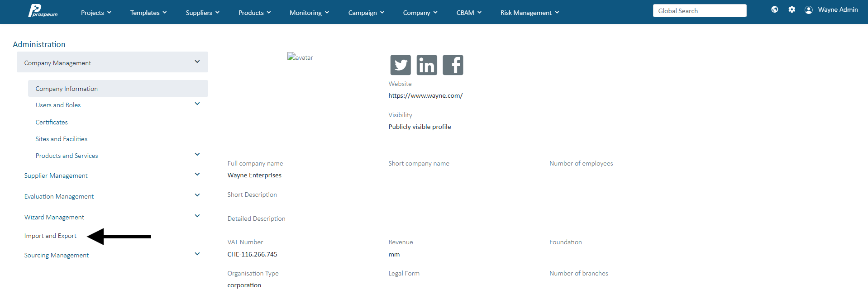868x304 pixels.
Task: Select Company Information in sidebar
Action: (118, 89)
